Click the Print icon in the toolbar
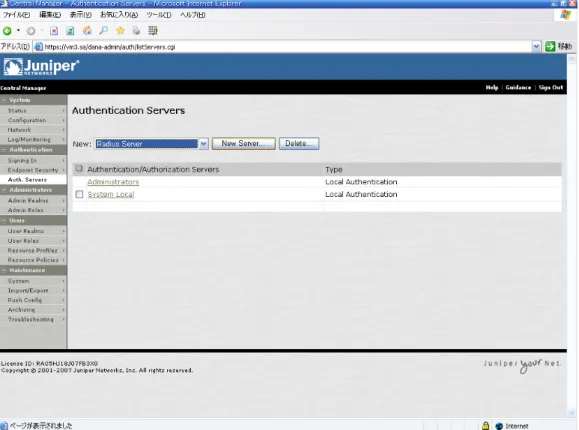The height and width of the screenshot is (430, 579). (x=136, y=30)
